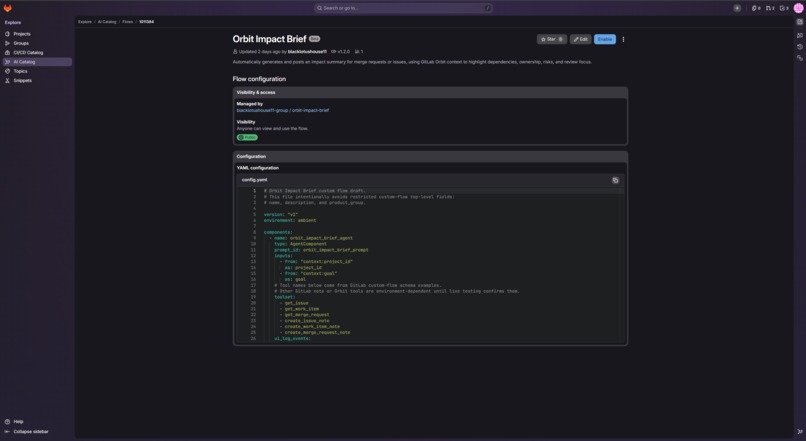The width and height of the screenshot is (806, 441).
Task: Click the v1.2.0 version label
Action: pos(340,51)
